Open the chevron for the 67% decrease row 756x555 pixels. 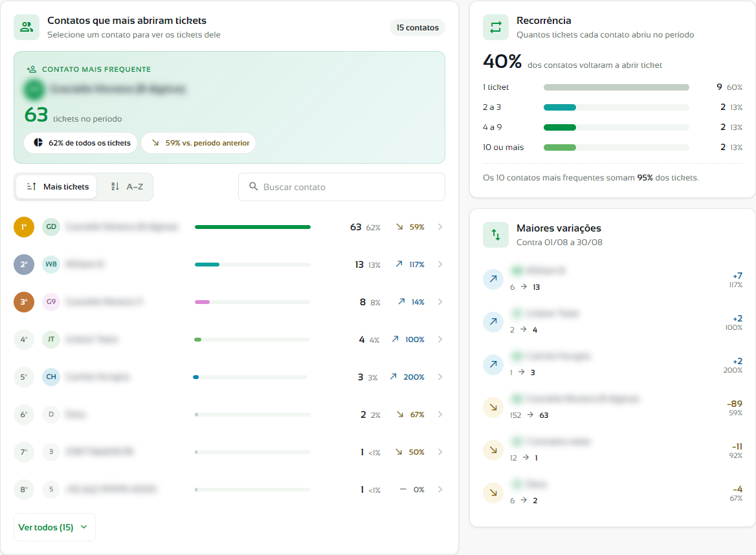click(440, 415)
